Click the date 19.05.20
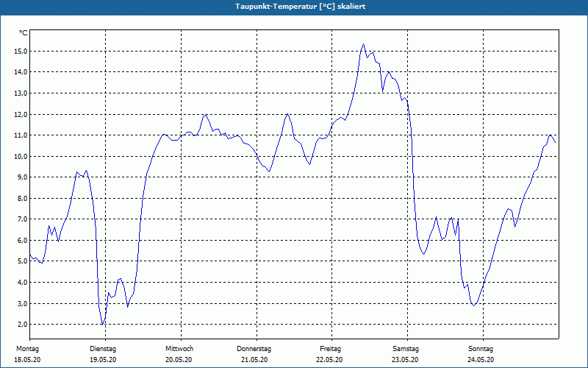The image size is (588, 368). [103, 360]
